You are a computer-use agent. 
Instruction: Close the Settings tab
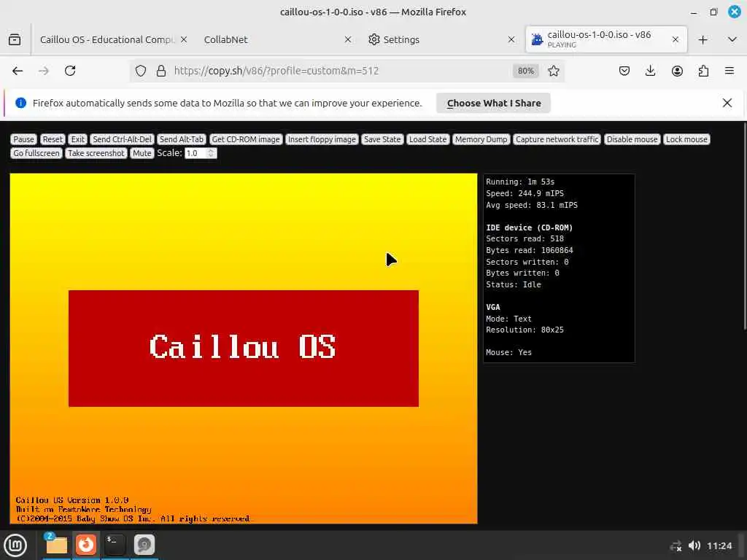[511, 39]
